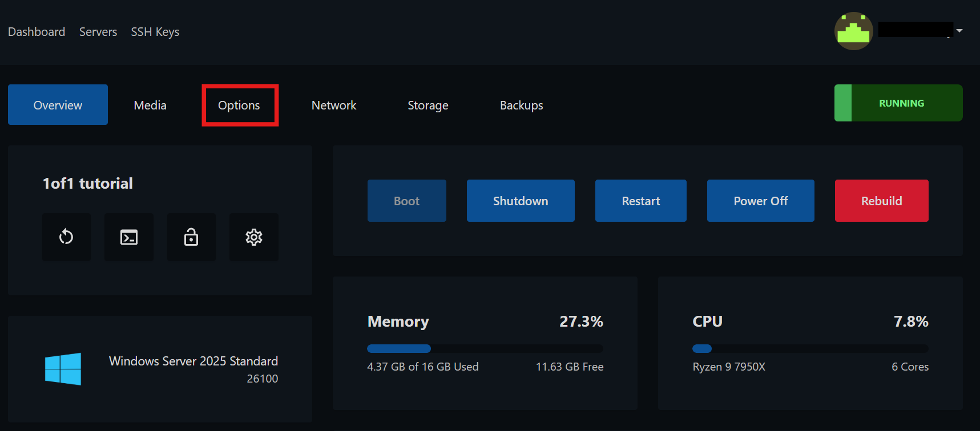Click the 'Ryzen 9 7950X' label
The width and height of the screenshot is (980, 431).
coord(729,367)
